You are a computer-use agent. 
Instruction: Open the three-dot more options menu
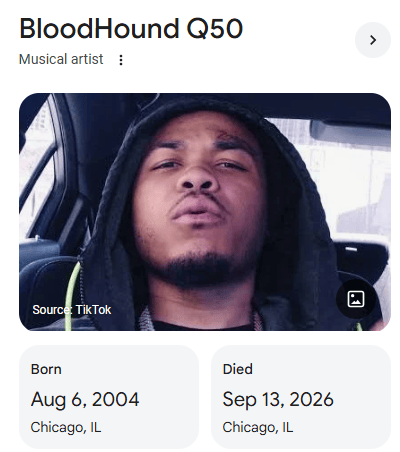(x=121, y=60)
